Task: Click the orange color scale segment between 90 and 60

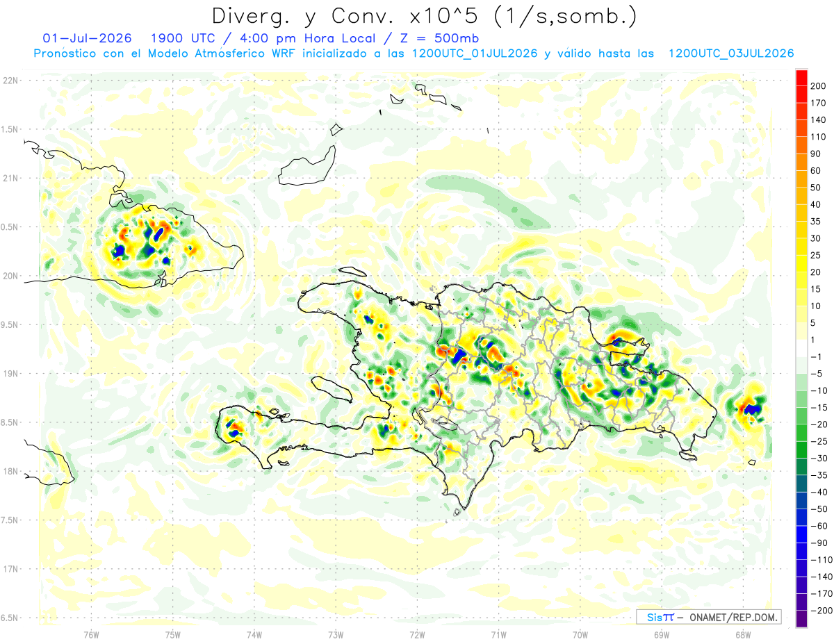Action: tap(801, 162)
